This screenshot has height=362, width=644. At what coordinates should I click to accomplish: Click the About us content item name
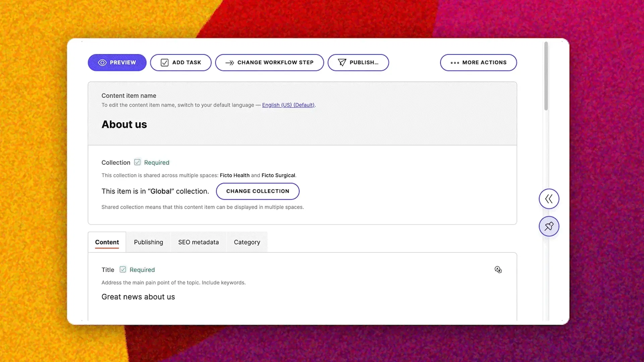(x=124, y=124)
